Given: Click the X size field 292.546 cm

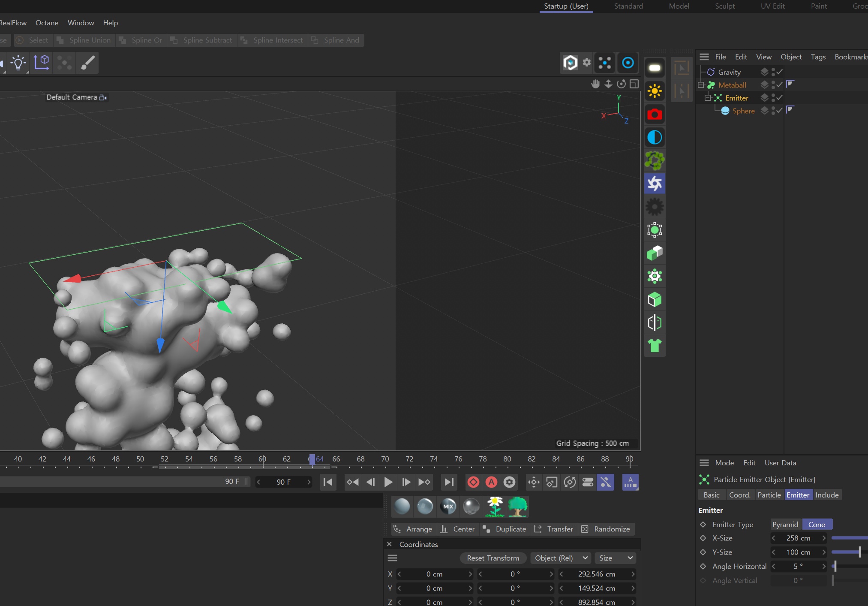Looking at the screenshot, I should tap(596, 574).
